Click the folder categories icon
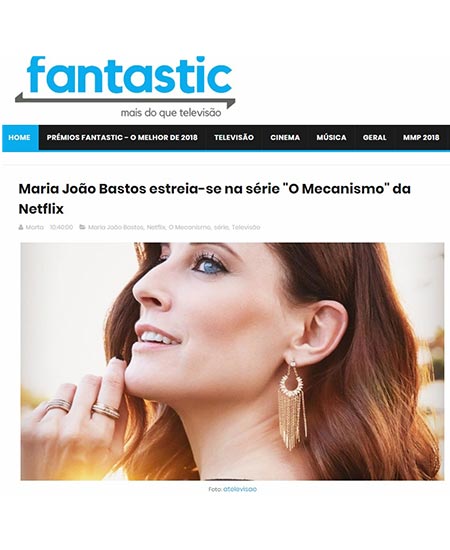 coord(82,227)
